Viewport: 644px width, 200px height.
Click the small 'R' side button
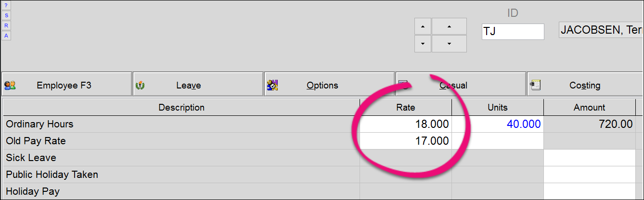pos(6,25)
